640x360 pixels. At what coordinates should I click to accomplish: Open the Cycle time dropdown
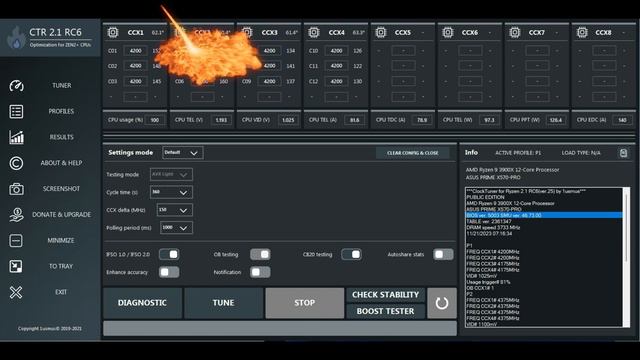(171, 192)
